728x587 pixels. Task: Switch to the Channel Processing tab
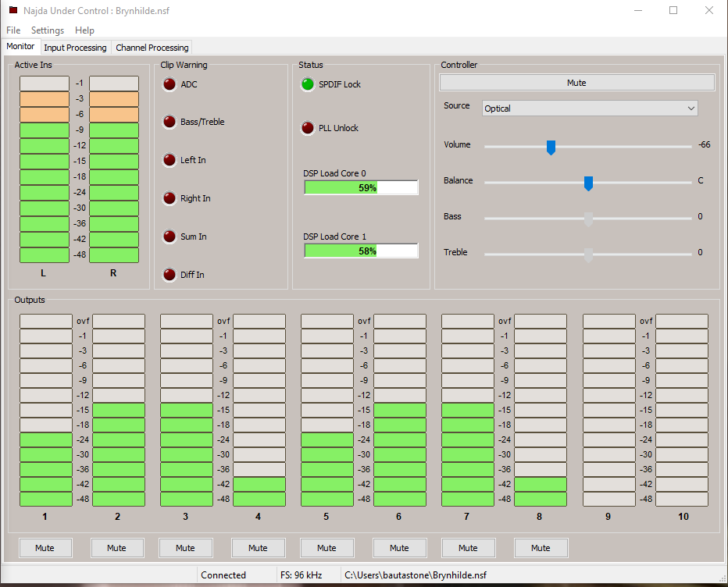click(152, 48)
